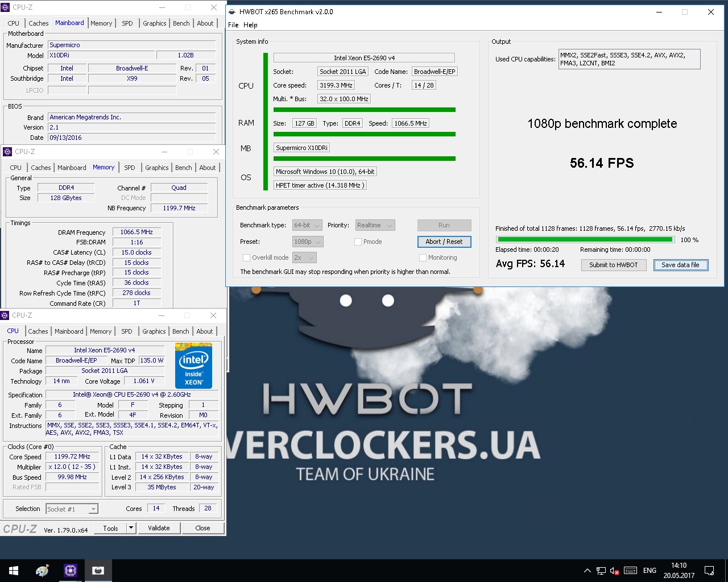Show hidden system tray icons
This screenshot has width=728, height=582.
[587, 571]
